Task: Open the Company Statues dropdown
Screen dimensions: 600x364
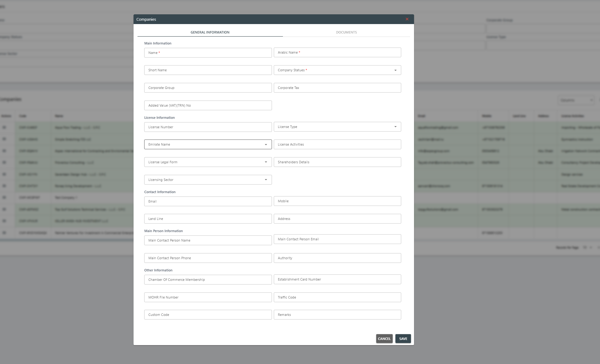Action: [395, 70]
